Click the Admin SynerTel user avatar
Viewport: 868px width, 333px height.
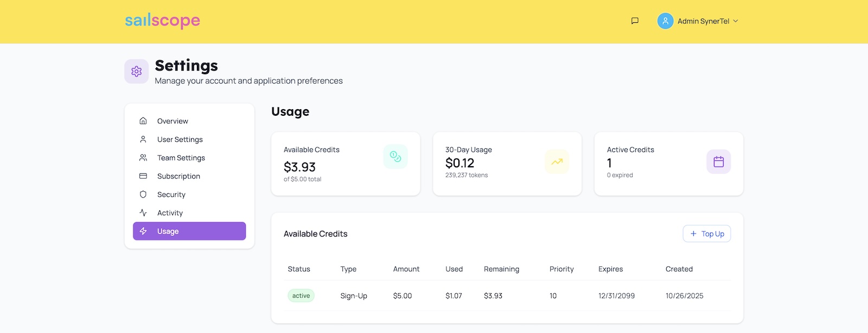(x=665, y=21)
